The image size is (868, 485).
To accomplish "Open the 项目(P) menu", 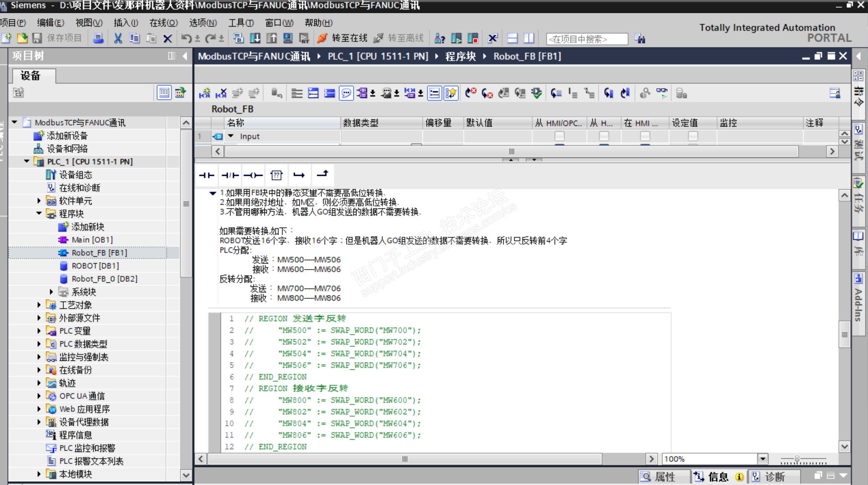I will pyautogui.click(x=13, y=22).
